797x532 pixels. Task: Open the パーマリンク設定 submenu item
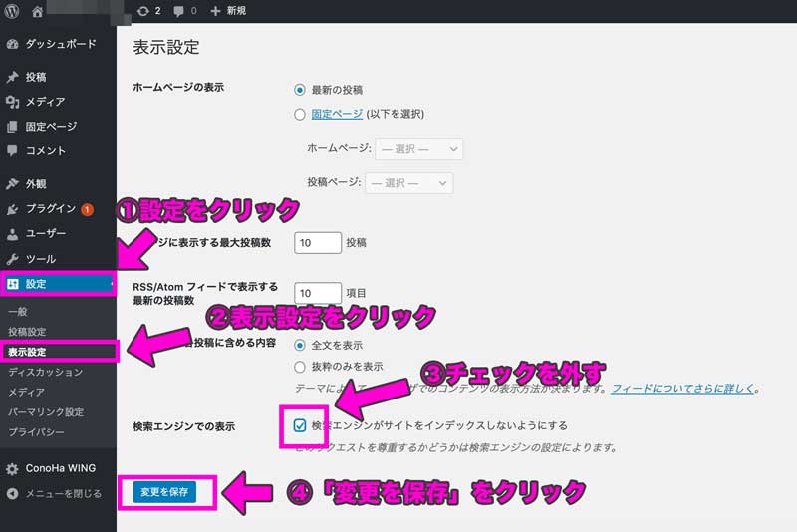(46, 411)
